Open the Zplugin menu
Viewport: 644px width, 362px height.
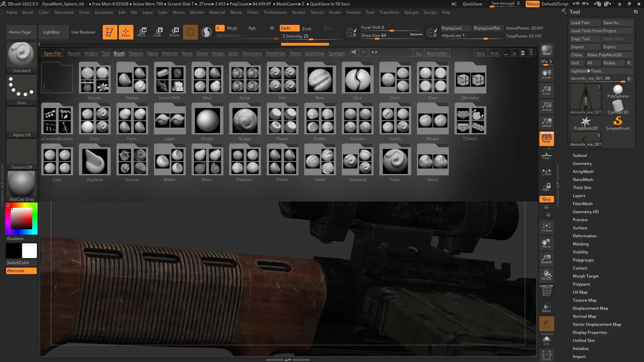pyautogui.click(x=411, y=12)
